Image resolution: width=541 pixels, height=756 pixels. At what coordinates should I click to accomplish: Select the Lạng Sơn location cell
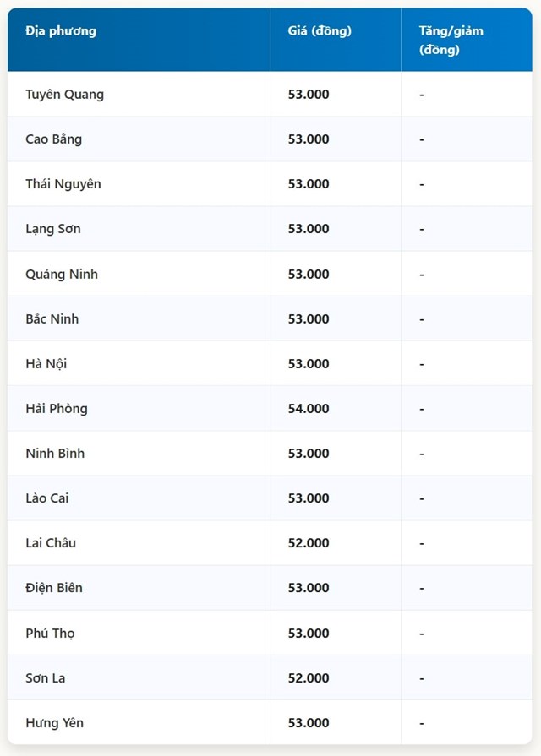pos(53,229)
